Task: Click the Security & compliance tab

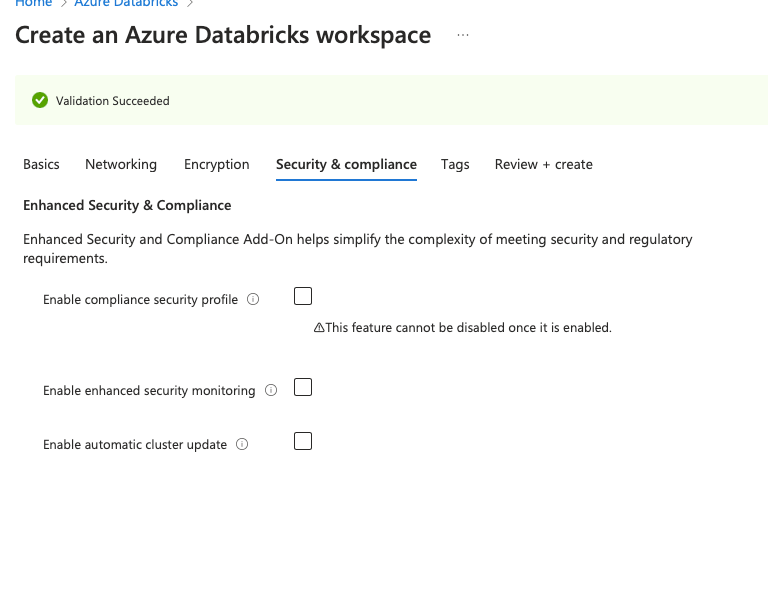Action: point(346,164)
